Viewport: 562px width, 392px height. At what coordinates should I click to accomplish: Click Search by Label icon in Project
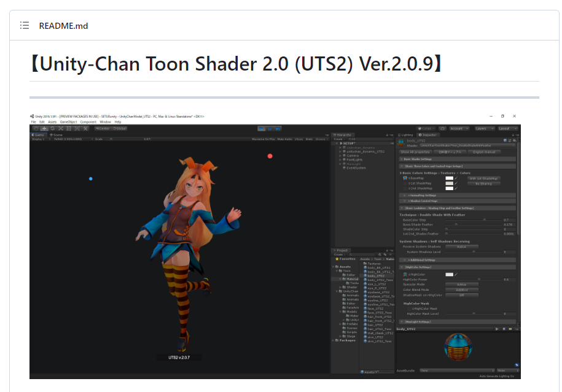(384, 255)
